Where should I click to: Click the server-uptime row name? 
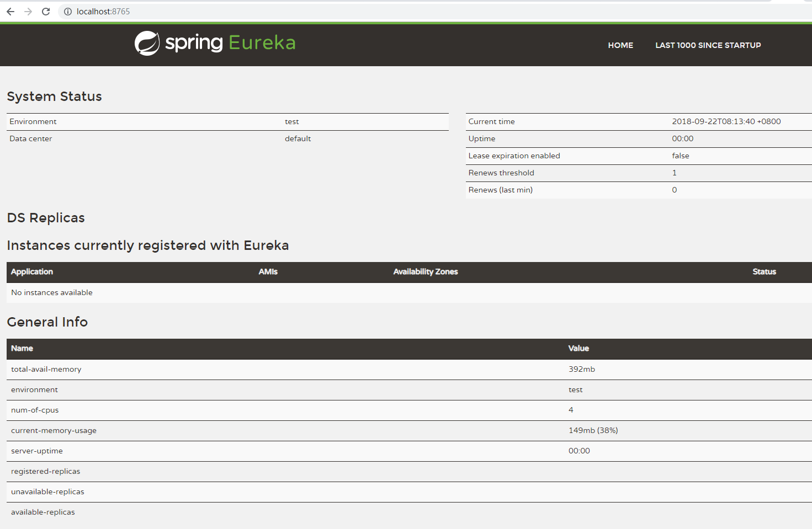(37, 451)
